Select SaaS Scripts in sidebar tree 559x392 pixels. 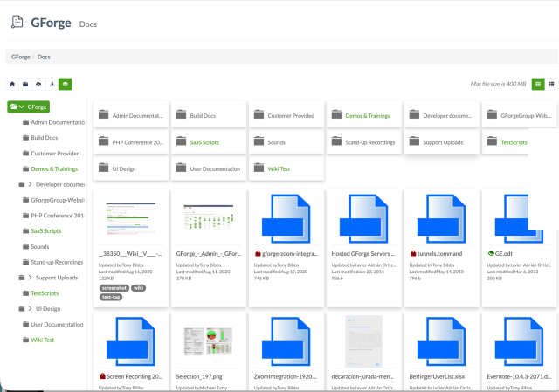42,231
